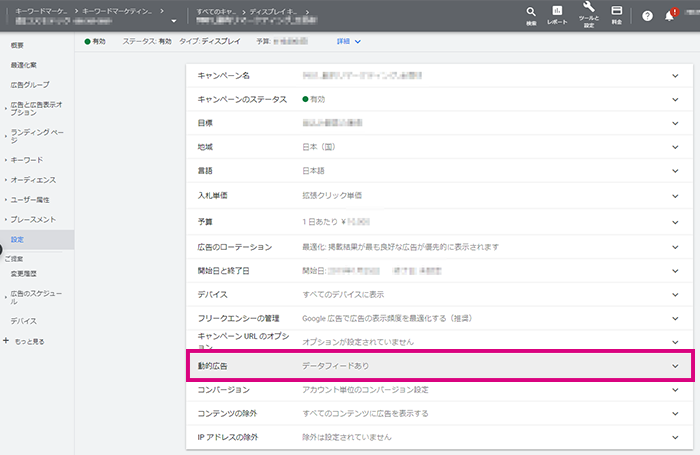Viewport: 700px width, 455px height.
Task: Open デバイス in the sidebar
Action: click(x=24, y=321)
